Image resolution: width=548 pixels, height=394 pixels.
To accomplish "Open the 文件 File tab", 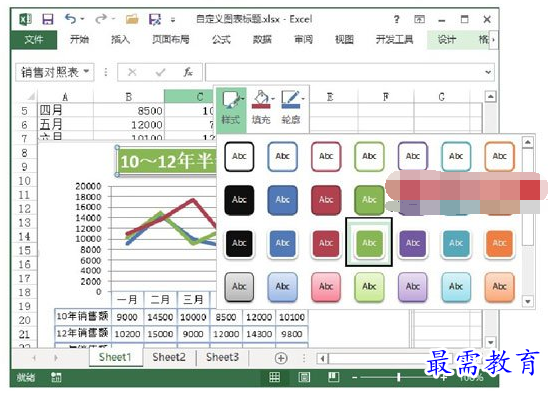I will tap(34, 40).
